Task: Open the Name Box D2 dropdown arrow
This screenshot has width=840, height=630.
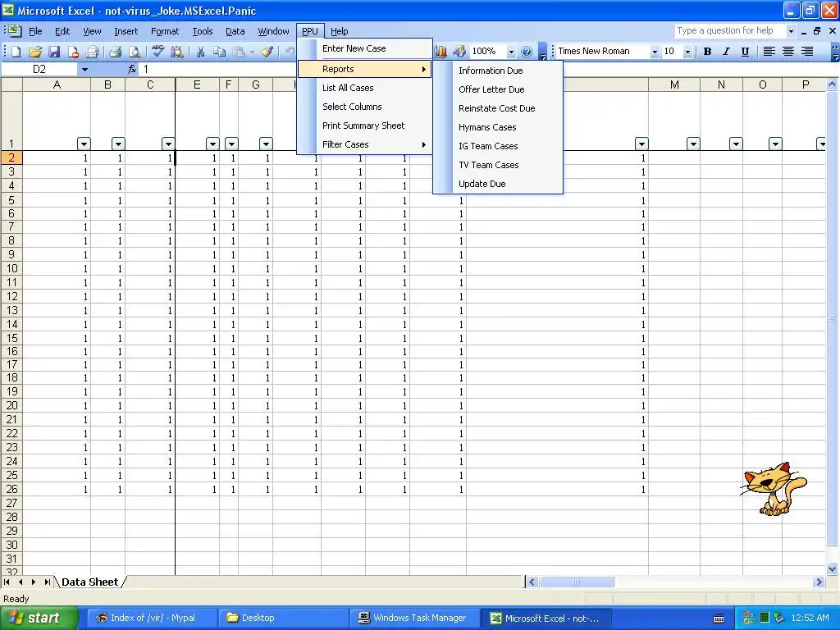Action: (84, 69)
